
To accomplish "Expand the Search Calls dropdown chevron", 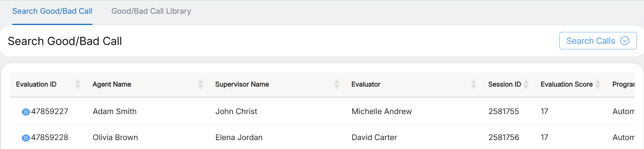I will tap(625, 41).
